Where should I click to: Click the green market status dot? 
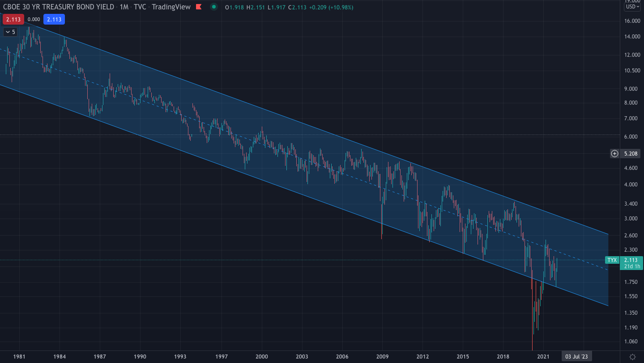[x=213, y=7]
